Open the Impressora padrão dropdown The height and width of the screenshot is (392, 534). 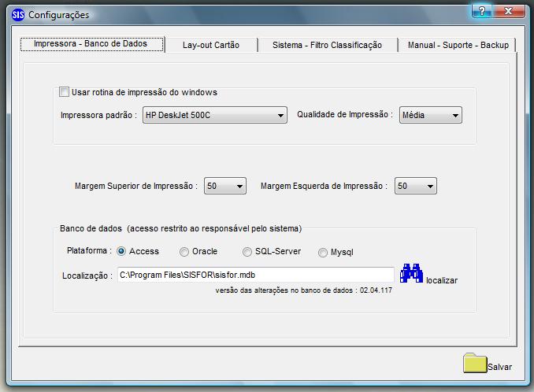pyautogui.click(x=215, y=115)
